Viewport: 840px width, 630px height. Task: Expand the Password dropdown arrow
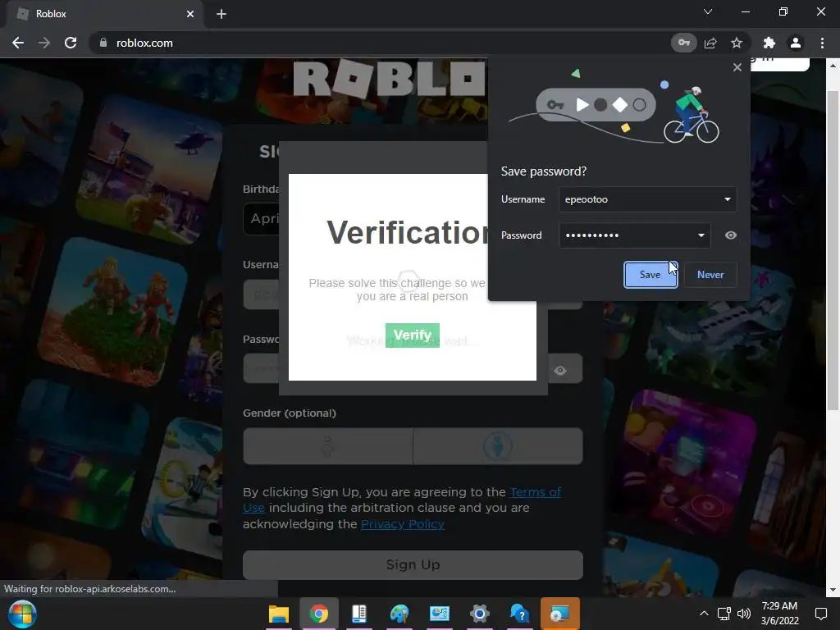(x=701, y=235)
